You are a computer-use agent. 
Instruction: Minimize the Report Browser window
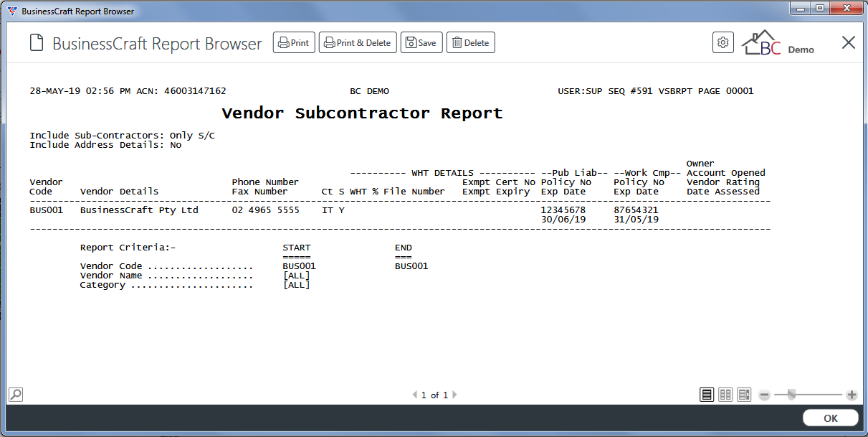(x=801, y=8)
